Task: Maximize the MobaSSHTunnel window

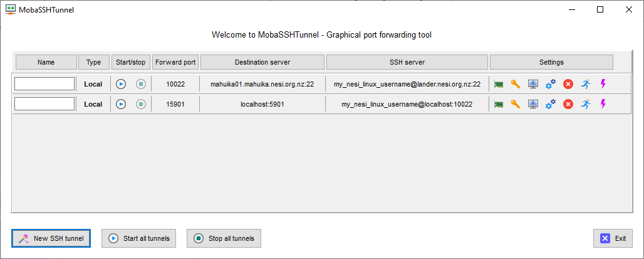Action: 600,10
